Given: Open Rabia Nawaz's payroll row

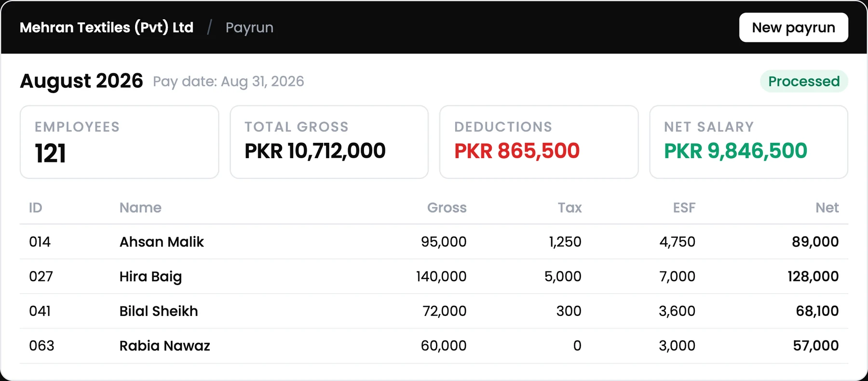Looking at the screenshot, I should (x=434, y=346).
